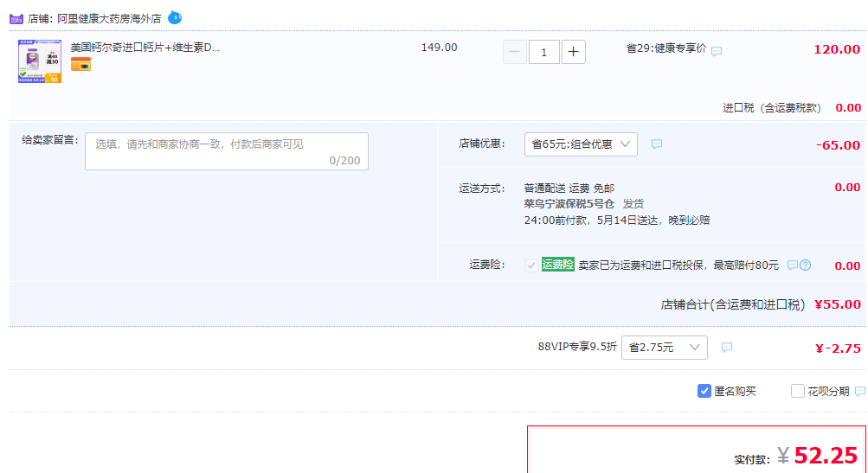868x473 pixels.
Task: Click the item subtotal 120.00
Action: (837, 49)
